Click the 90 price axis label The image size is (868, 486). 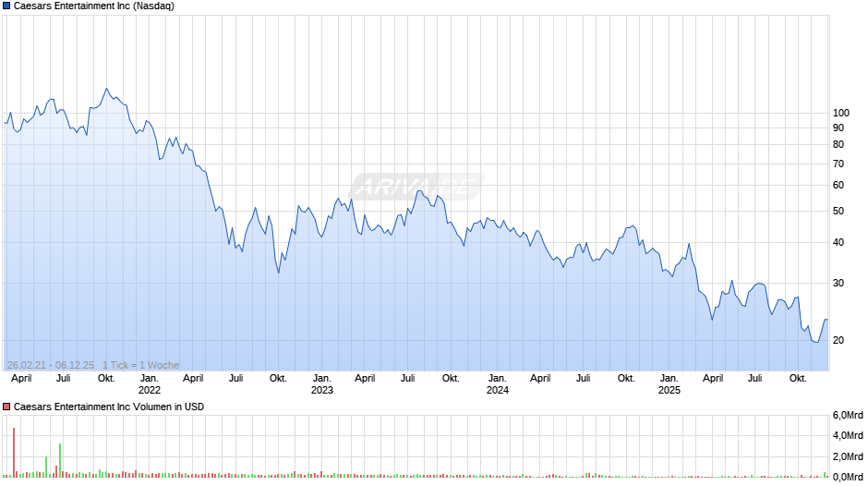coord(838,128)
